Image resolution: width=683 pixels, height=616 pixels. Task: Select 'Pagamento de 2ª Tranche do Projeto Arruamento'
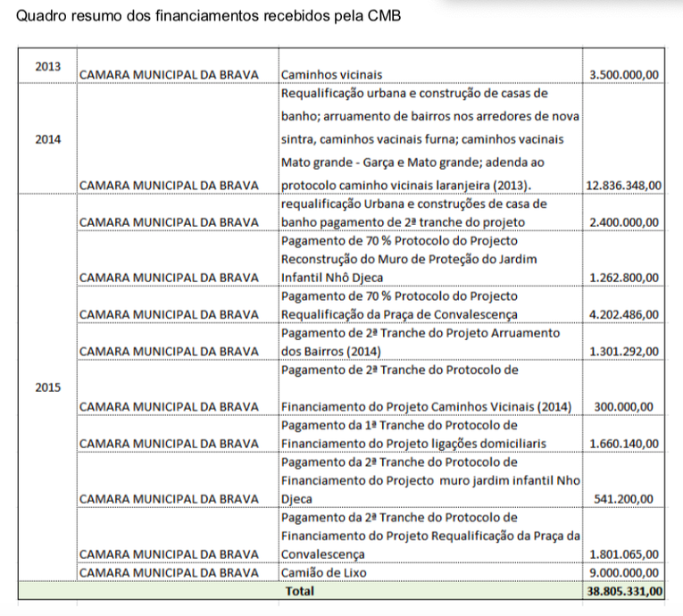pyautogui.click(x=421, y=333)
